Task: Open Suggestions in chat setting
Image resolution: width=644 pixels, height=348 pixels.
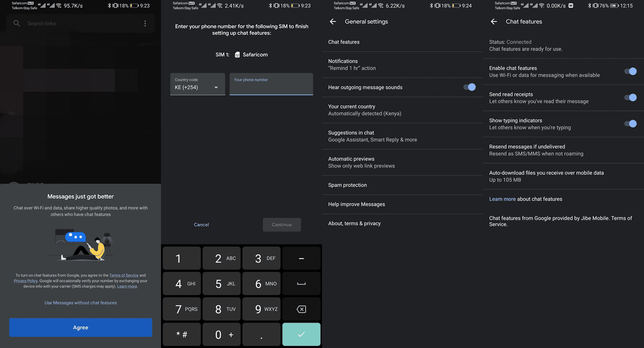Action: tap(402, 136)
